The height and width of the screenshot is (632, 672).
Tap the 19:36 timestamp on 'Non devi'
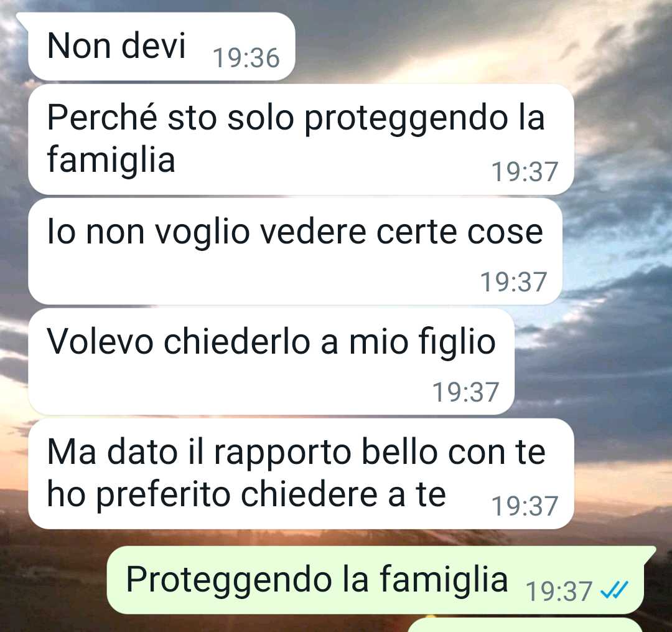[x=246, y=58]
